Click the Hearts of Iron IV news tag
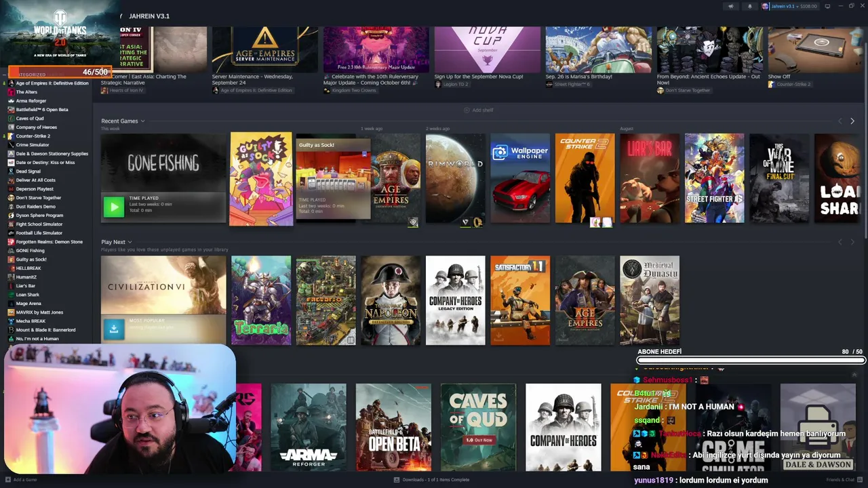Screen dimensions: 868x488 pyautogui.click(x=122, y=90)
